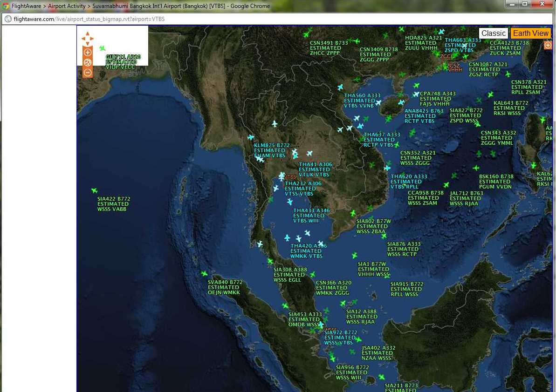
Task: Select the SIA422 B772 flight label
Action: [114, 204]
